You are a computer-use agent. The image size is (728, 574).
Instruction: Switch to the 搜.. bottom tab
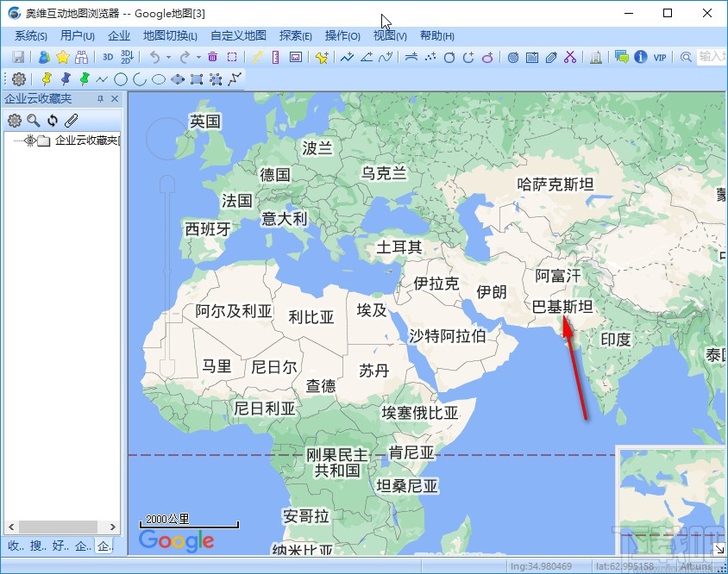pos(38,546)
